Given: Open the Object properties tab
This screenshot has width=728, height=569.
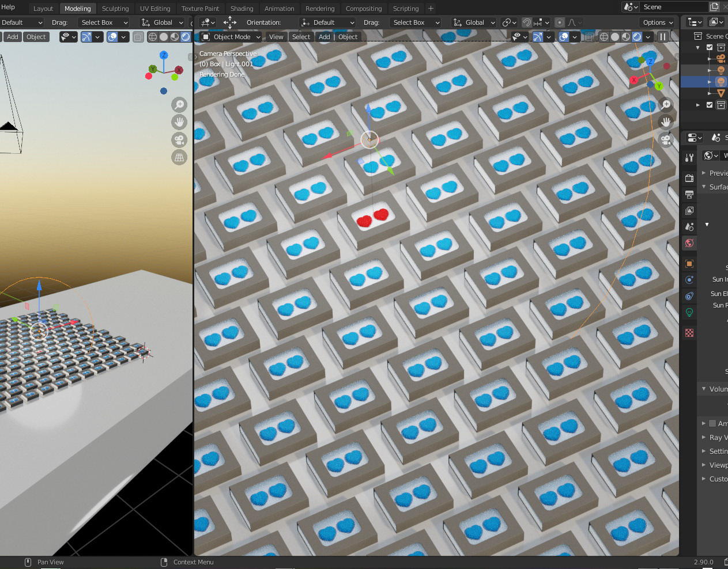Looking at the screenshot, I should (x=689, y=264).
